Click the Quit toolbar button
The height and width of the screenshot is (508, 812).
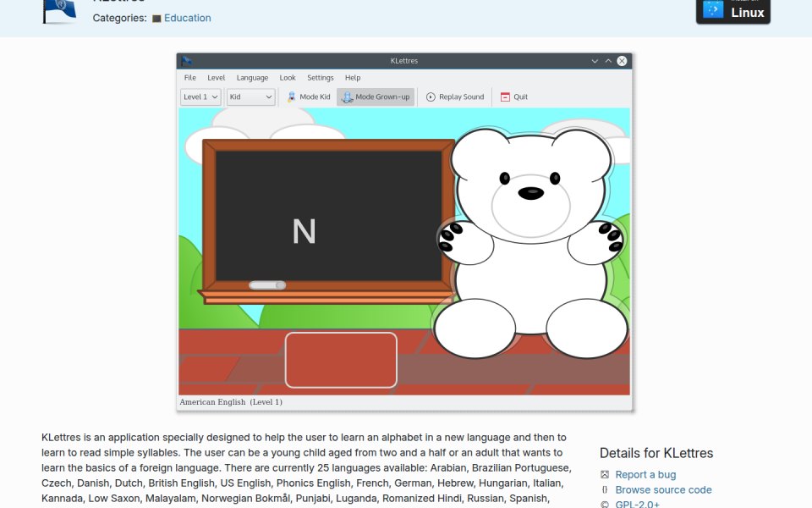coord(513,97)
